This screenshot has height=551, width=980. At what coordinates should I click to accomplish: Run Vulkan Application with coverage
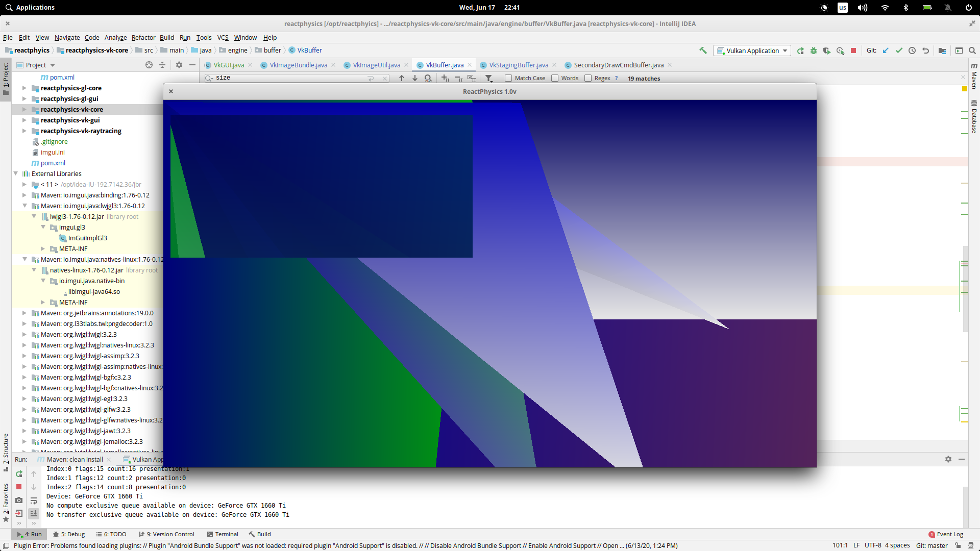coord(827,51)
